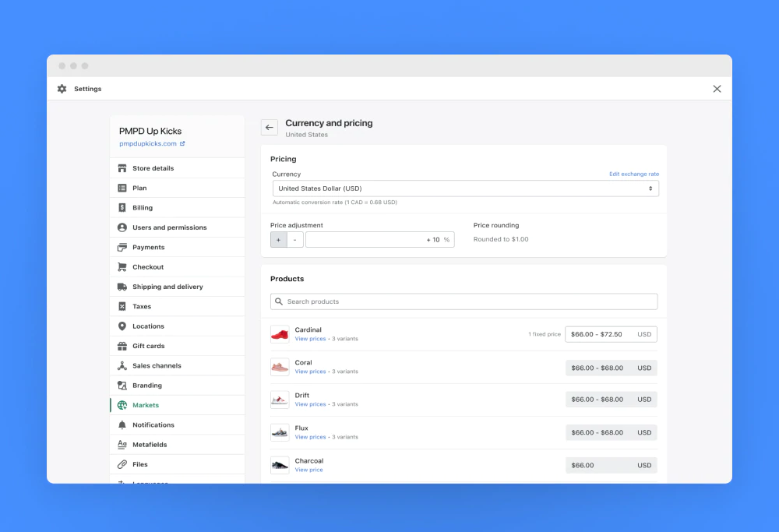Click the Gift cards gift icon
The width and height of the screenshot is (779, 532).
(x=122, y=346)
